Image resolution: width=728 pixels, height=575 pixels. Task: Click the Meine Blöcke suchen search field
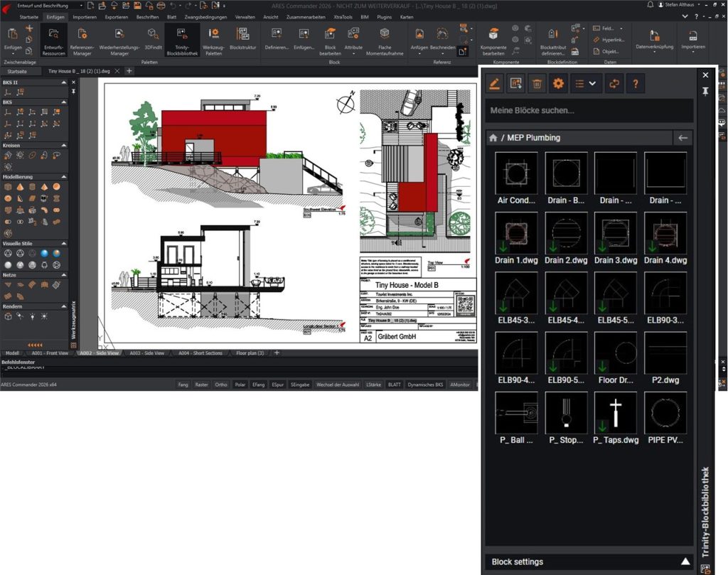coord(589,111)
